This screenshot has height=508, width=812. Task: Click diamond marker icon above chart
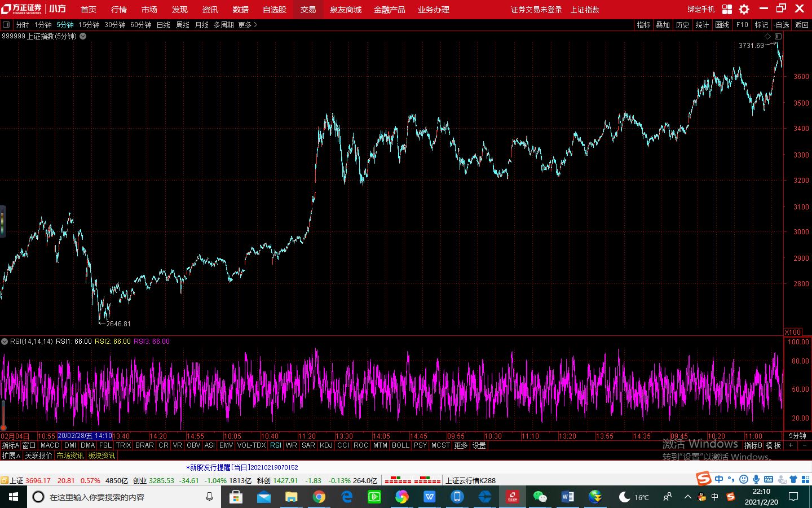click(767, 36)
